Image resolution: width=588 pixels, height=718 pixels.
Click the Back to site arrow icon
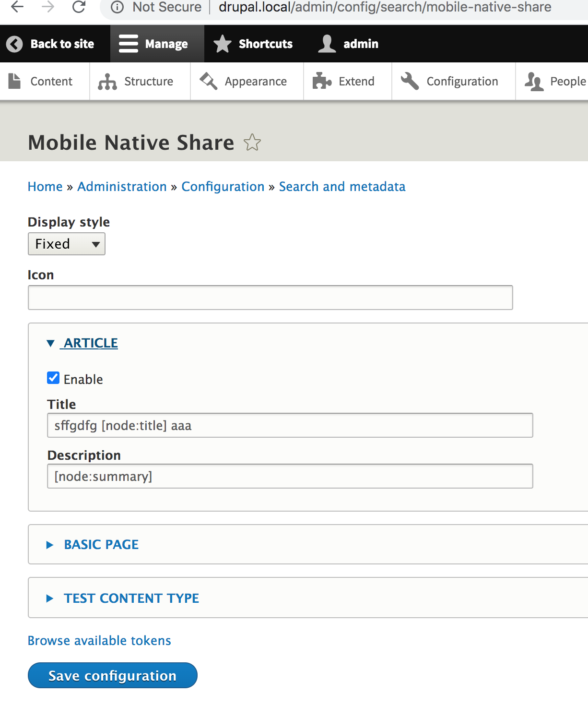pyautogui.click(x=15, y=44)
